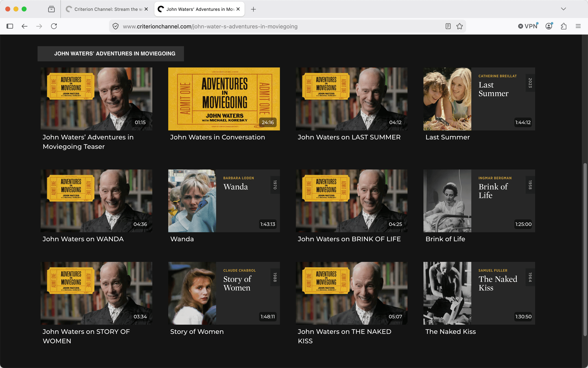Click the Brink of Life title below its card
588x368 pixels.
(445, 239)
